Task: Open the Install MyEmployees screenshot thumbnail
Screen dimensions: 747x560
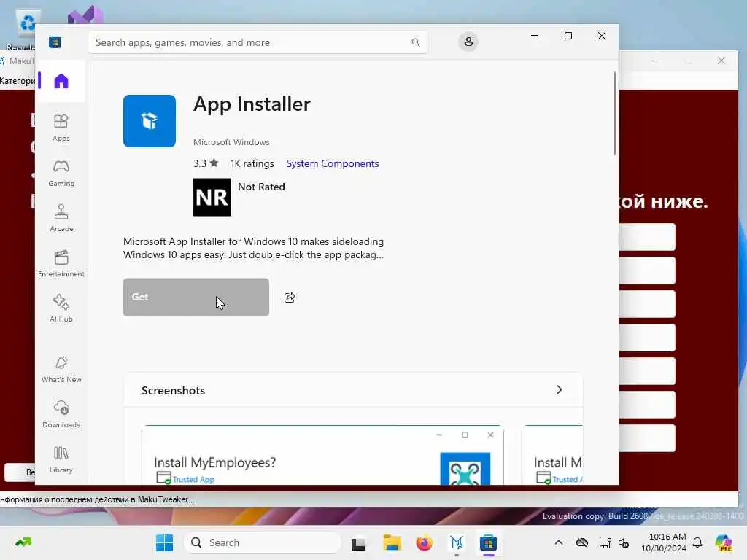Action: pos(322,455)
